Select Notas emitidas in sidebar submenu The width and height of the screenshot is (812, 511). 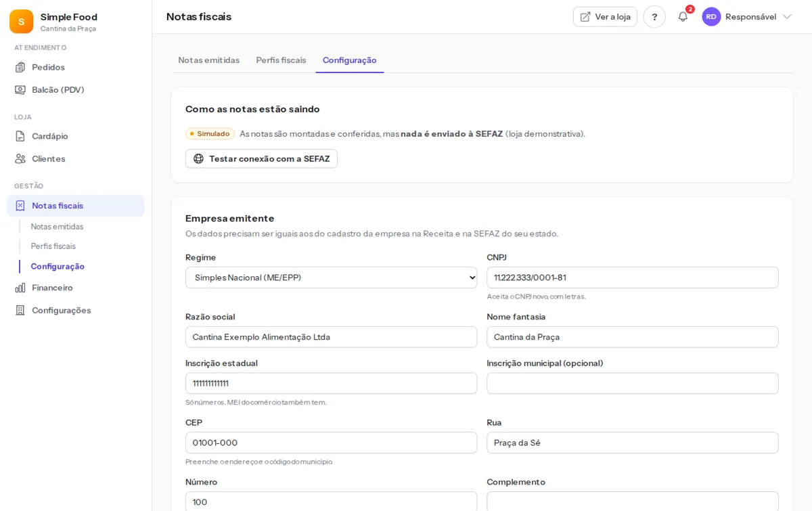(57, 227)
